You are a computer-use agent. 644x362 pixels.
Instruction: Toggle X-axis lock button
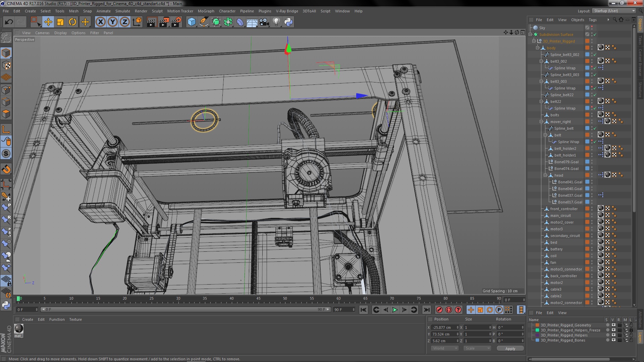tap(100, 22)
